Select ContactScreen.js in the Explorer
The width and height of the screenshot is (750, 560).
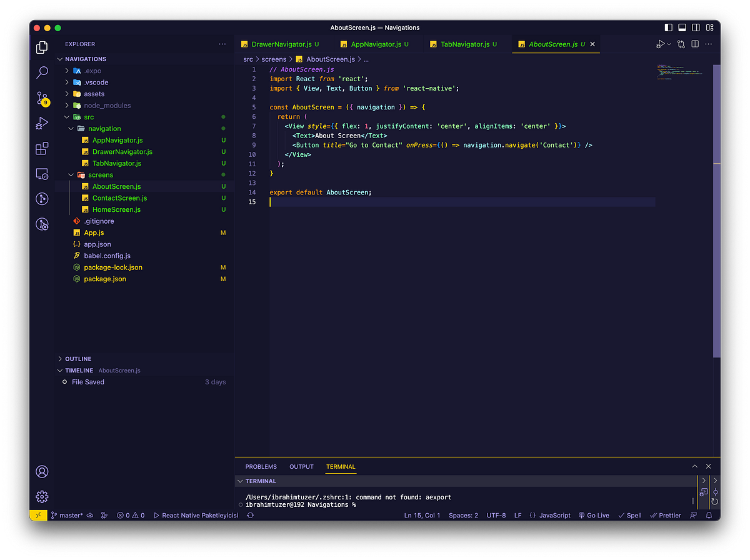120,197
